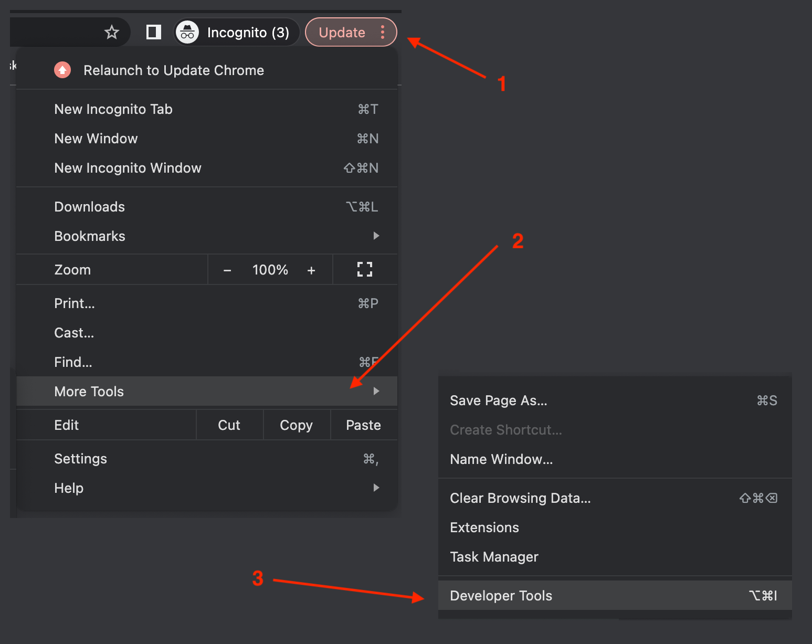Click the three-dot menu icon

(x=383, y=33)
